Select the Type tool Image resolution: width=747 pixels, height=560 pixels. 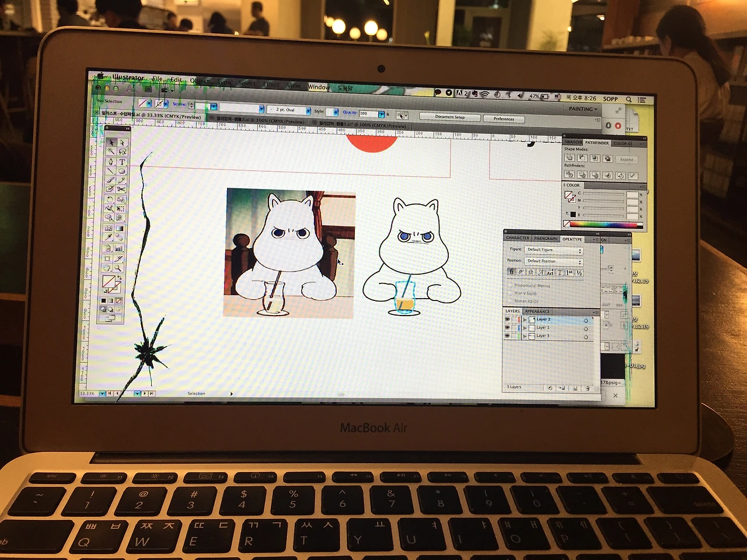point(122,162)
